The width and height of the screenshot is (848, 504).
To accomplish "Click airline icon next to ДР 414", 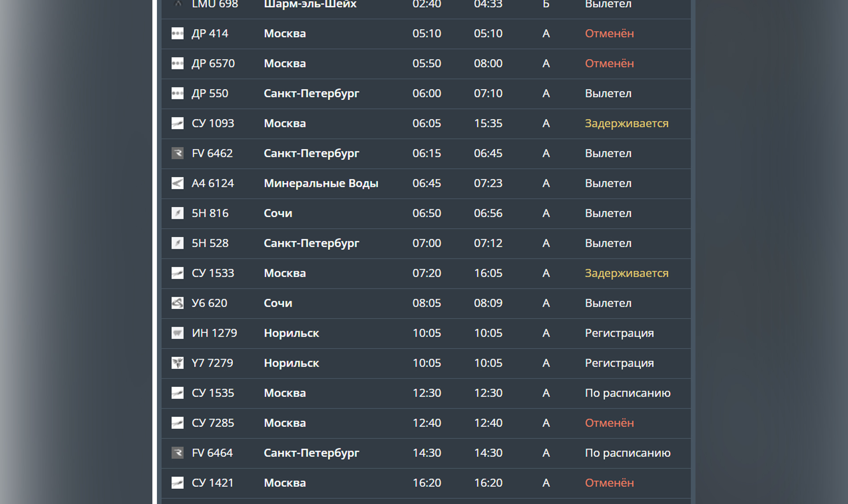I will [177, 34].
